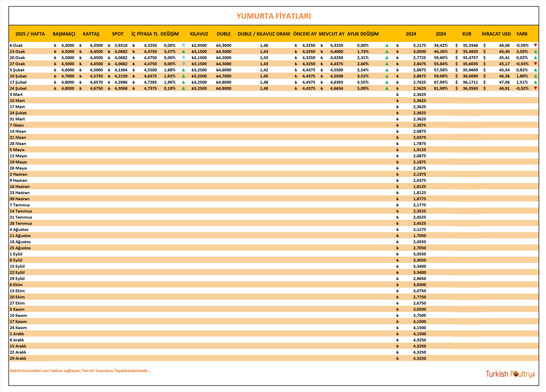Click the green FARK arrow in 13 Ocak row

tap(535, 51)
